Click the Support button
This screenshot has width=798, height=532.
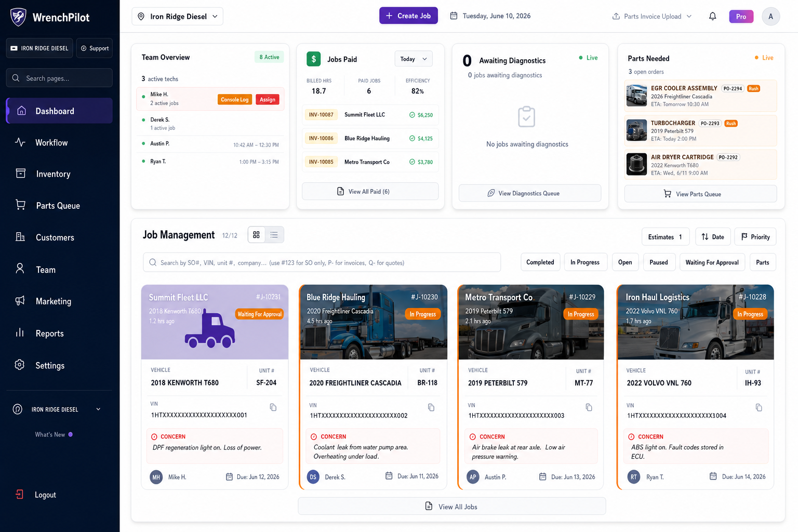(x=95, y=48)
